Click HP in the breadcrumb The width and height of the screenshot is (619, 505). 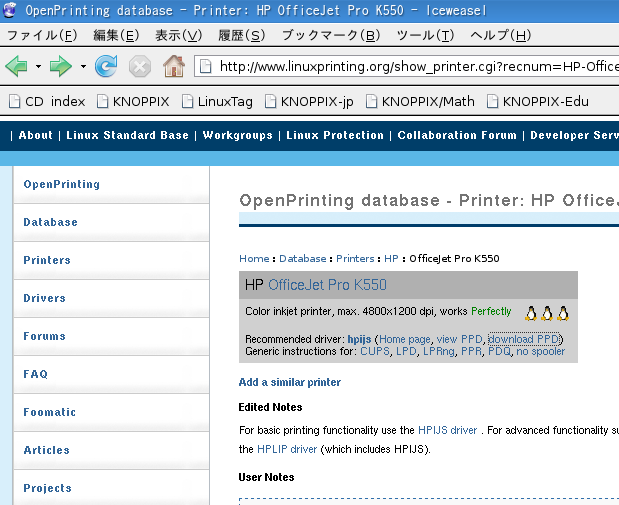click(x=391, y=259)
